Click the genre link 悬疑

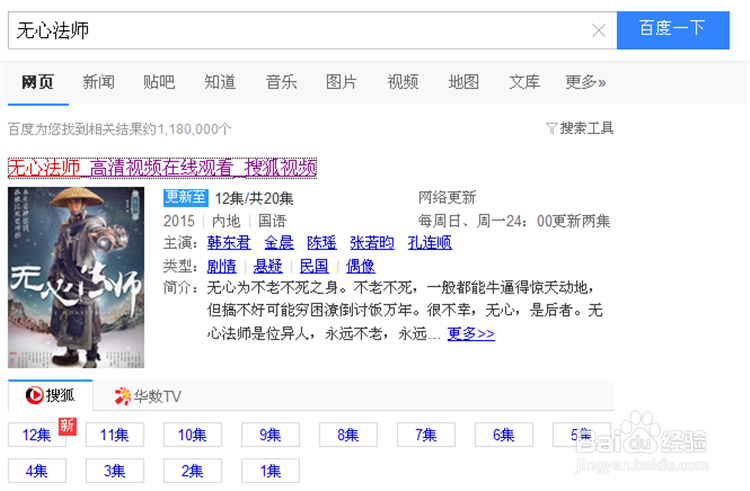(x=268, y=266)
